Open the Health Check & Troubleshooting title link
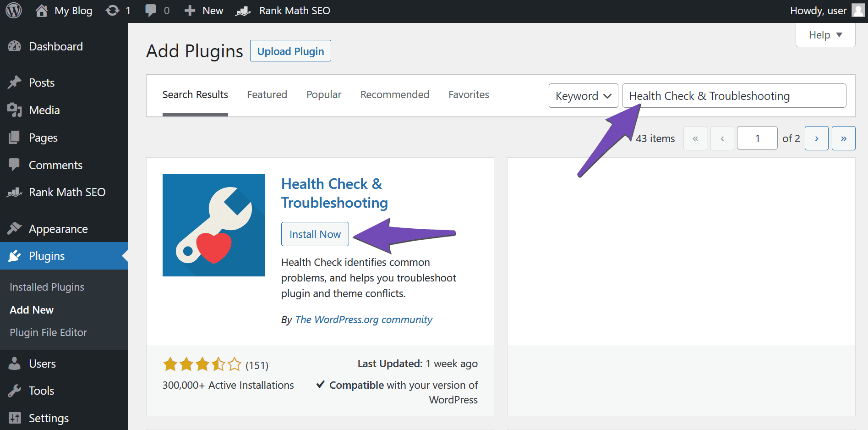 334,193
